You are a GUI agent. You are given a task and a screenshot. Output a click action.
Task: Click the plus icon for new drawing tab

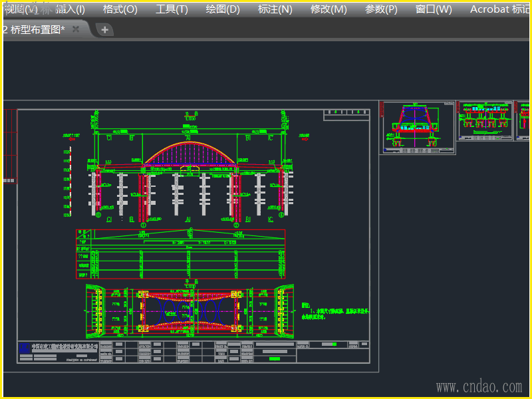[104, 29]
